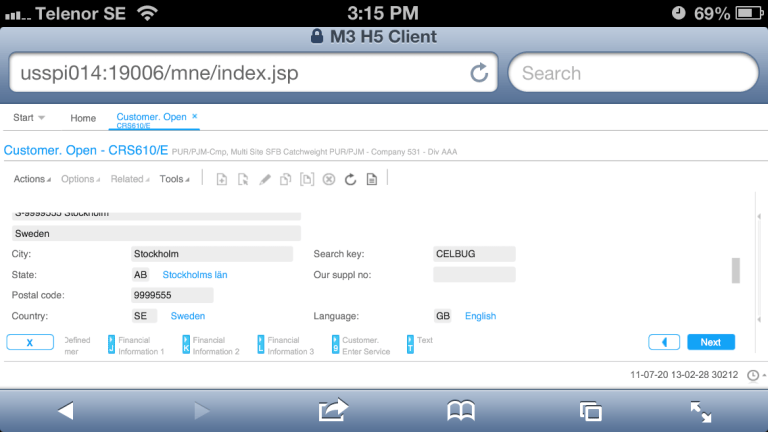Click the bracketed document toolbar icon
The height and width of the screenshot is (432, 768).
tap(307, 179)
